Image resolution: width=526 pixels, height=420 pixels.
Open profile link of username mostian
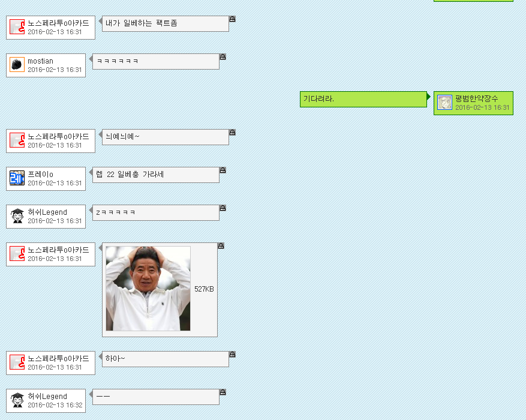pyautogui.click(x=40, y=61)
